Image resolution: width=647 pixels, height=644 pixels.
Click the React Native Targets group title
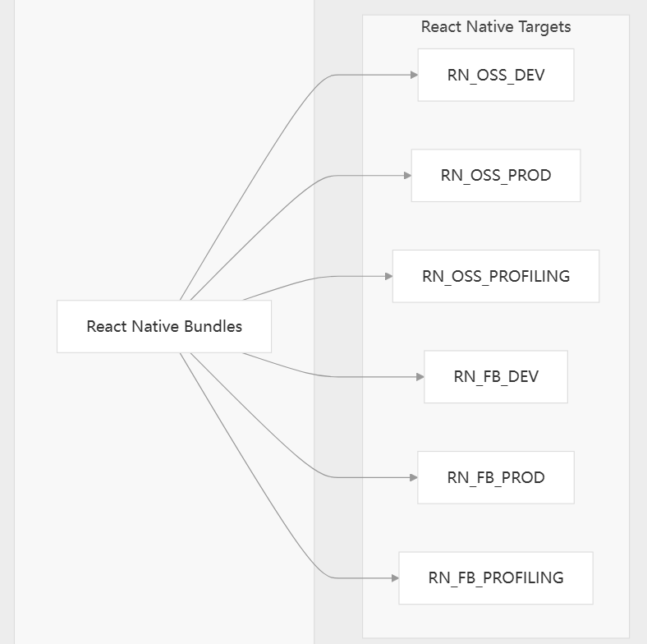coord(495,26)
